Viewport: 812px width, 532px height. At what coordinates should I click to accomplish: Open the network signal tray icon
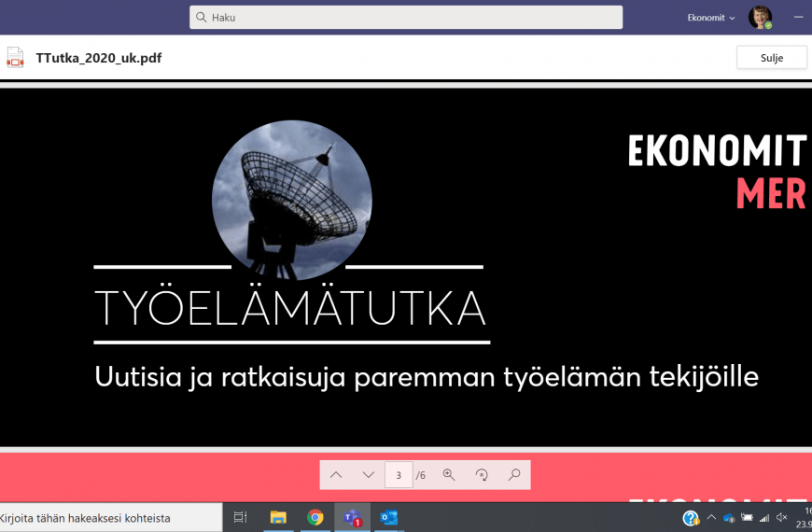point(764,517)
